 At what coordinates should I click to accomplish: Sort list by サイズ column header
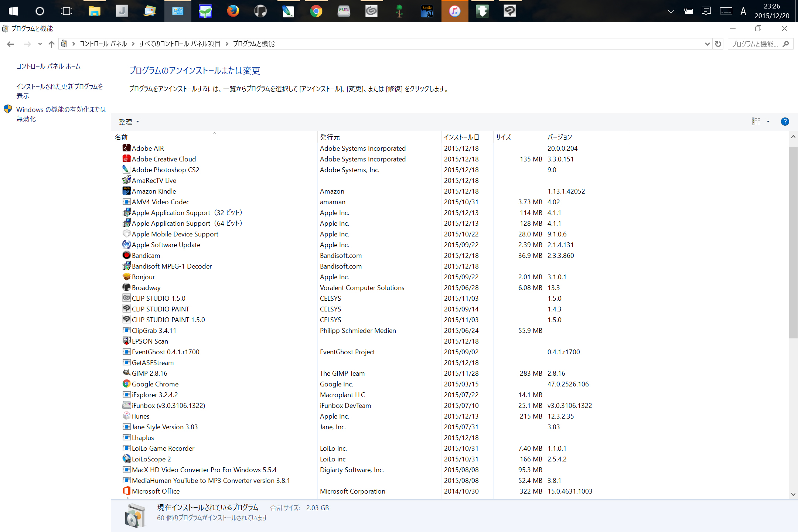click(503, 137)
